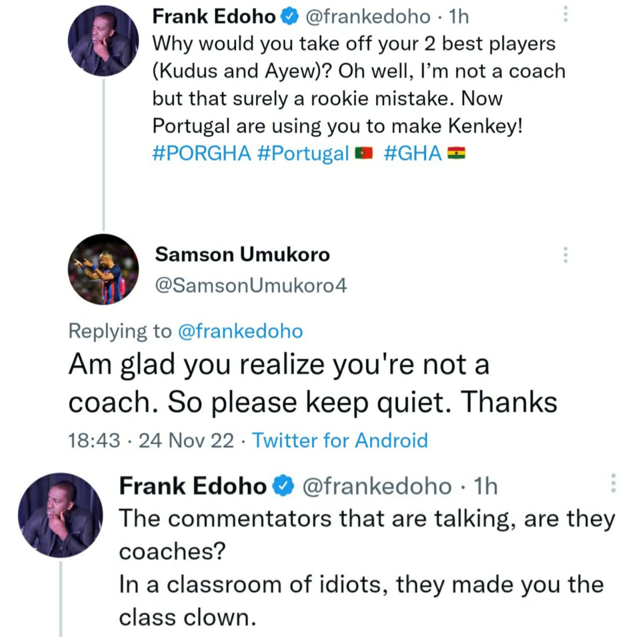Click the @frankedoho handle on the top tweet
The height and width of the screenshot is (644, 644).
[368, 17]
